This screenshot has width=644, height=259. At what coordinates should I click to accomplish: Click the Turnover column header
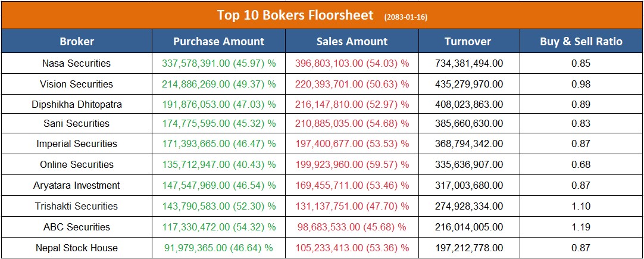(x=468, y=42)
